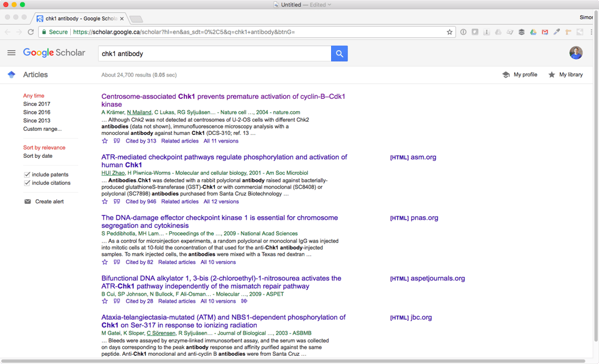Go forward using the browser forward arrow
The height and width of the screenshot is (364, 599).
tap(19, 32)
